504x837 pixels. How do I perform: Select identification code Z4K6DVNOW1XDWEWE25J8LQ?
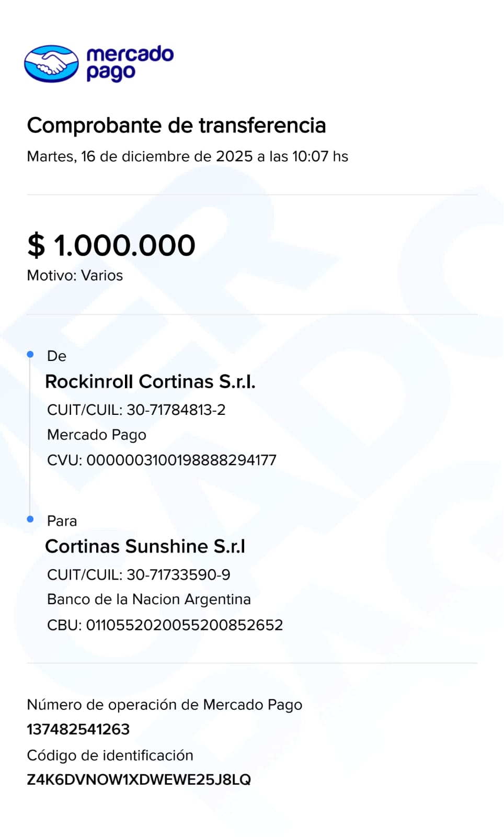pos(139,780)
